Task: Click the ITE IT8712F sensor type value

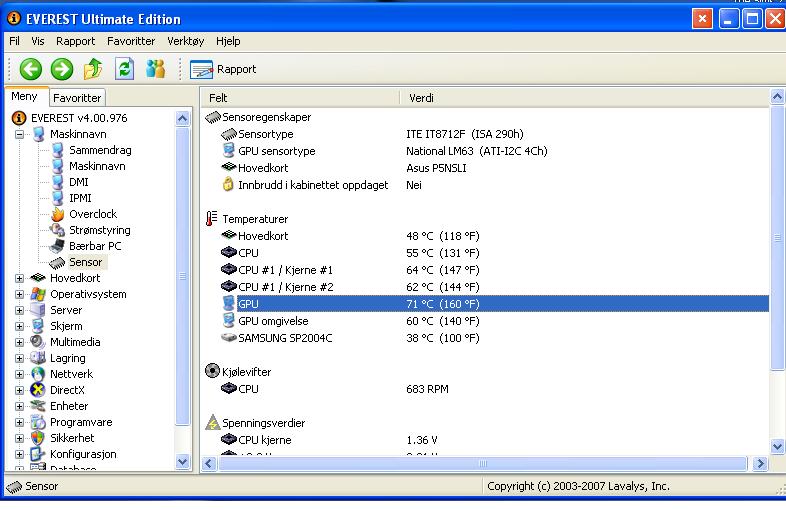Action: [x=465, y=134]
